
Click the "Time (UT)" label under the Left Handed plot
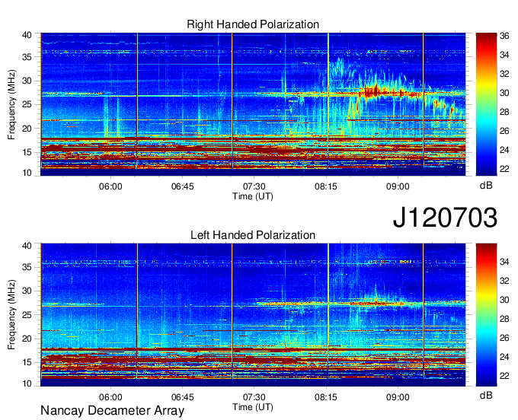pos(253,407)
